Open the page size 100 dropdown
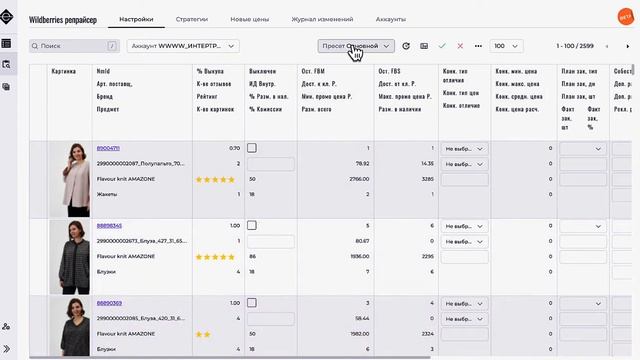Viewport: 640px width, 360px height. [x=506, y=46]
